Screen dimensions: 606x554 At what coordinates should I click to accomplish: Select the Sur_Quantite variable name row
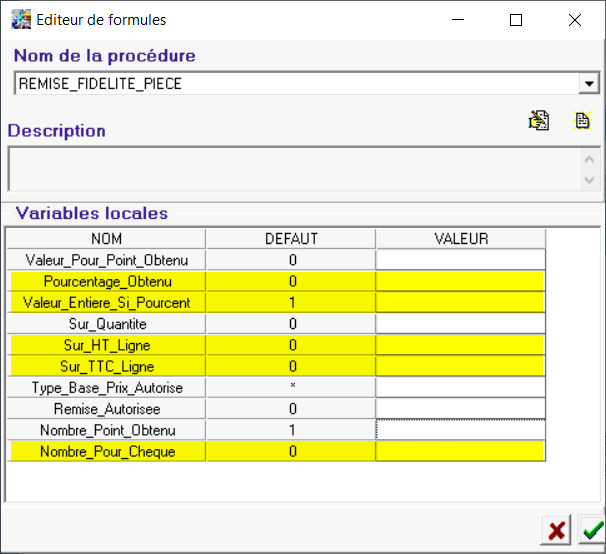click(106, 324)
